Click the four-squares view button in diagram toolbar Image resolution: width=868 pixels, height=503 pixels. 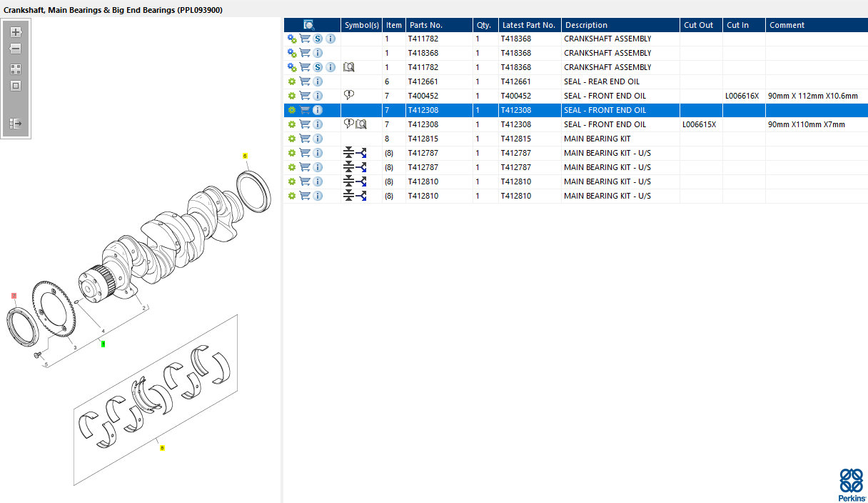tap(16, 69)
